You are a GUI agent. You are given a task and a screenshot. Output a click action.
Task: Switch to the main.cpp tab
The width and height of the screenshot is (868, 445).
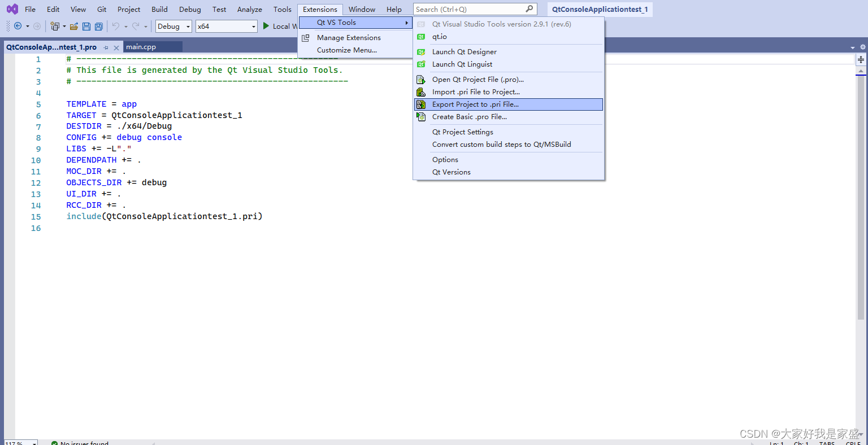pos(141,47)
